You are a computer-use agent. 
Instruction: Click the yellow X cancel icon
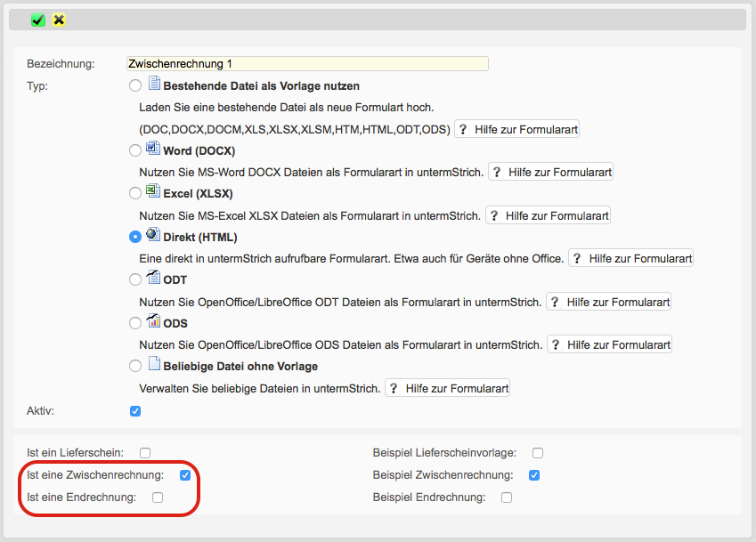click(59, 20)
